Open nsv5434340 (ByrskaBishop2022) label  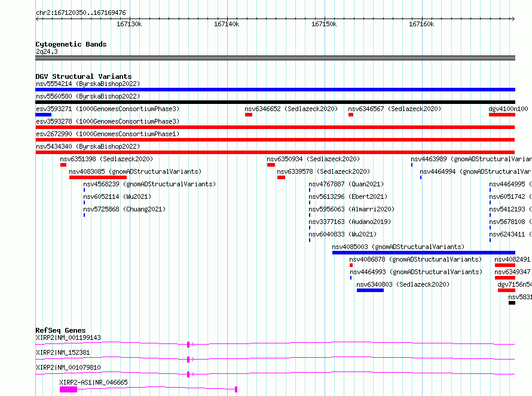click(x=88, y=146)
